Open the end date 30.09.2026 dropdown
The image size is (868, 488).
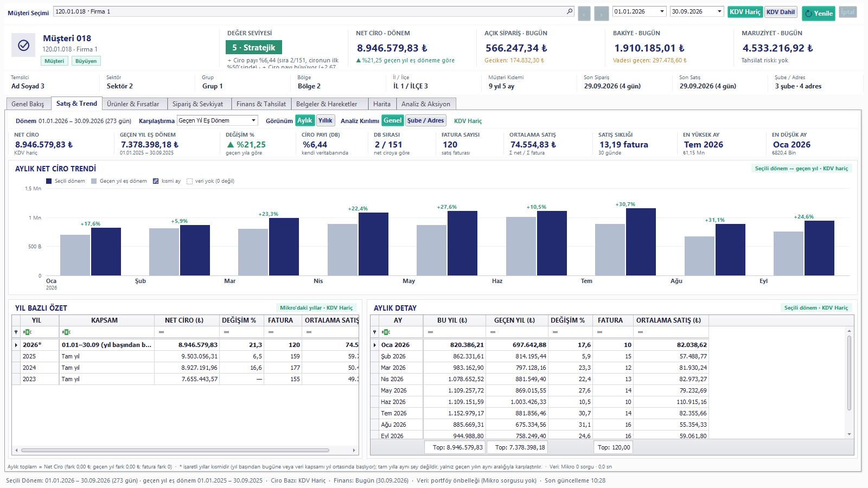coord(719,11)
